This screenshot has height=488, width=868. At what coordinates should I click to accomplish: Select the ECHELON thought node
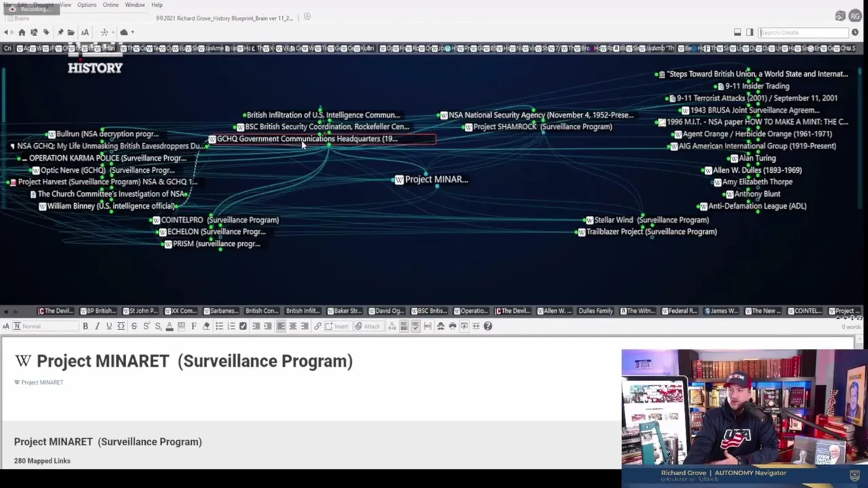tap(212, 232)
